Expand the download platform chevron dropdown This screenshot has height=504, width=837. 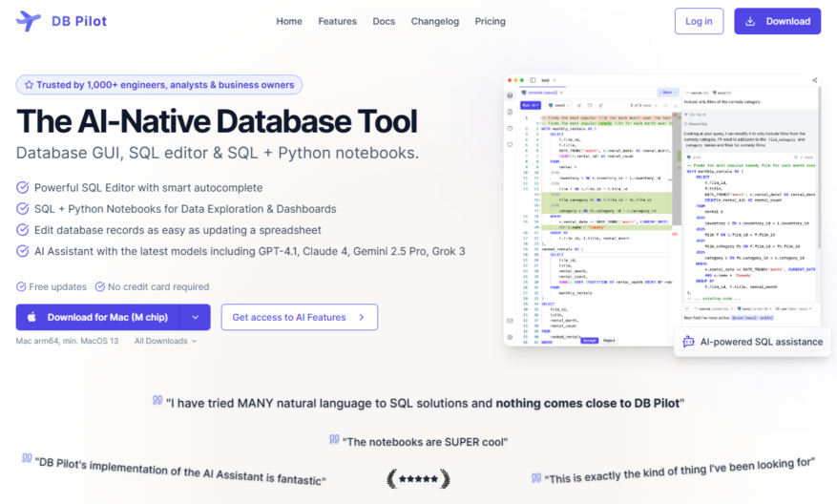pos(196,317)
